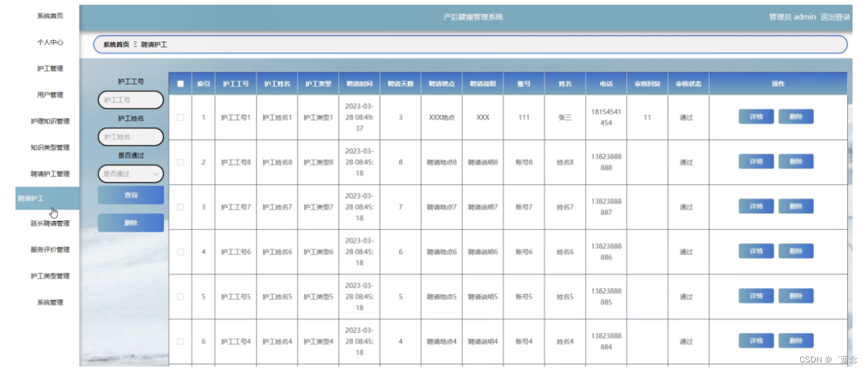Select cell XXX地点
Image resolution: width=868 pixels, height=370 pixels.
[441, 118]
